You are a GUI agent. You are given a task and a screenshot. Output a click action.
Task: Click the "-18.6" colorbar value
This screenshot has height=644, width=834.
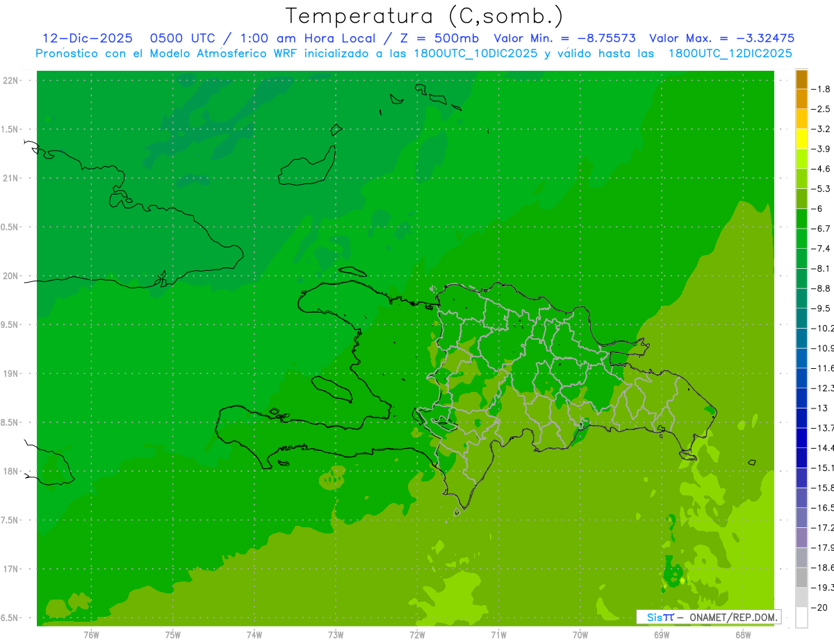coord(822,568)
